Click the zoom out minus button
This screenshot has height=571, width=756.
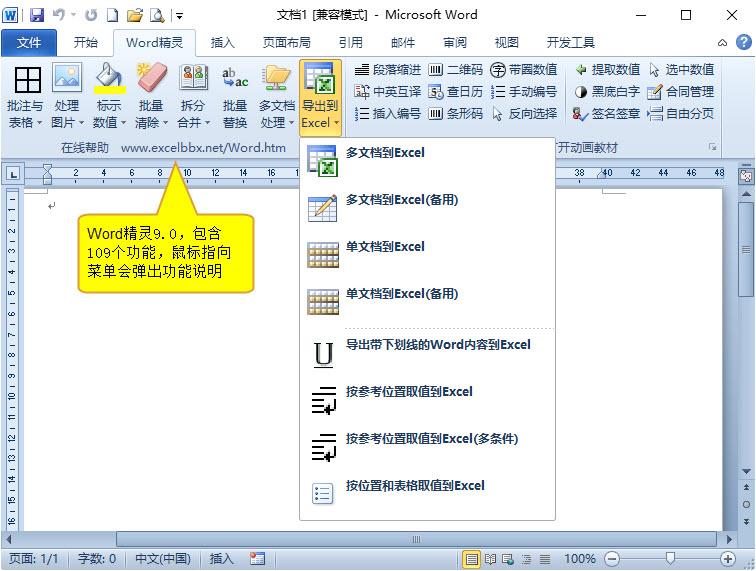612,559
